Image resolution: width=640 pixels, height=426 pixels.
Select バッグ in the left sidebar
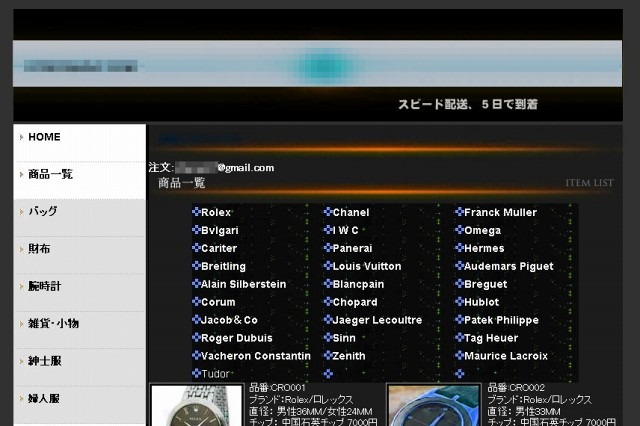pyautogui.click(x=43, y=211)
